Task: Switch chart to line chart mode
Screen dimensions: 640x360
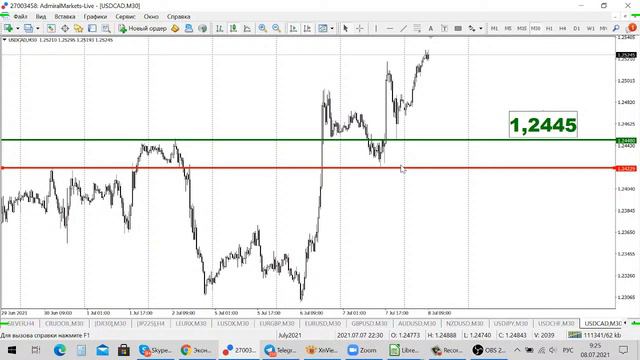Action: [x=247, y=28]
